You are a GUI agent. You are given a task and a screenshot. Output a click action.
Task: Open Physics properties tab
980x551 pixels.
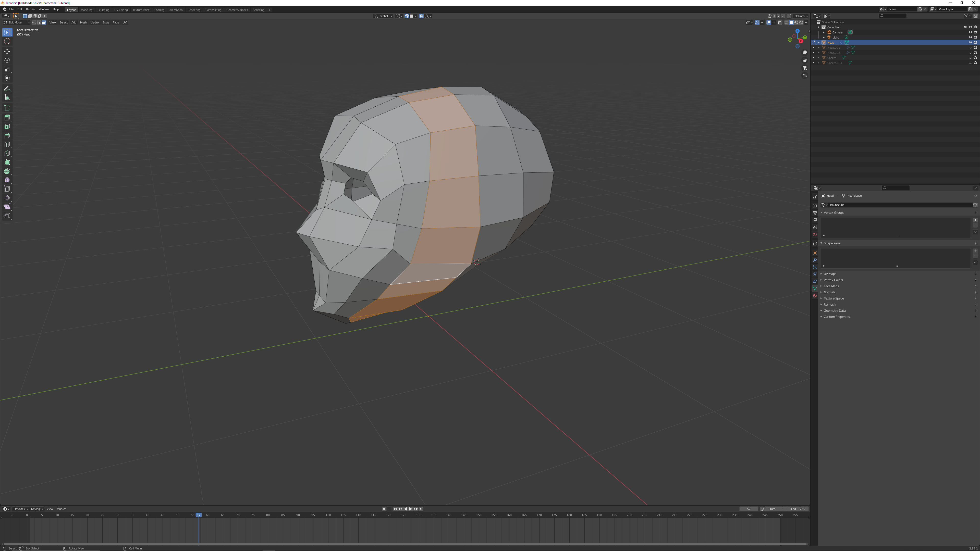(815, 274)
